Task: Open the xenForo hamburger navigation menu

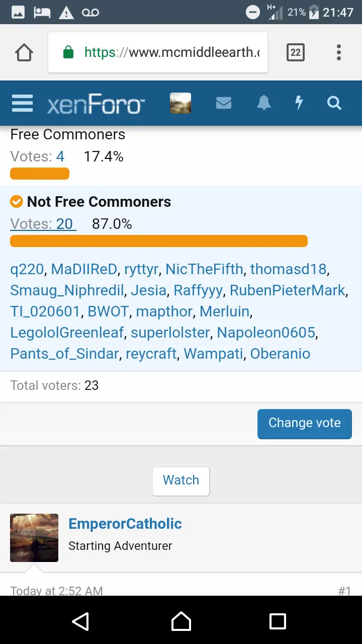Action: [x=22, y=103]
